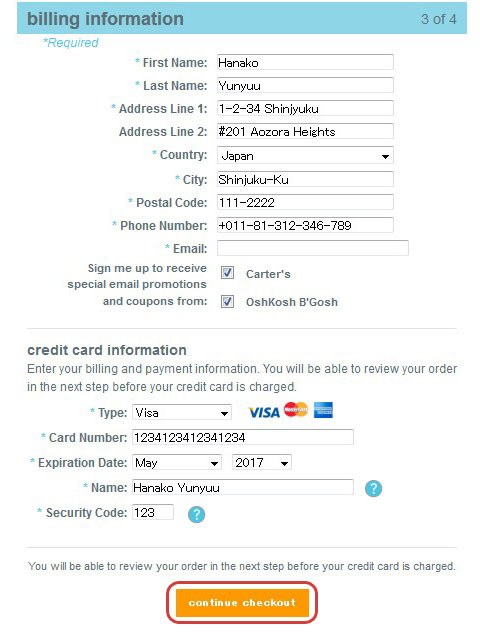
Task: Click the City input field
Action: (305, 179)
